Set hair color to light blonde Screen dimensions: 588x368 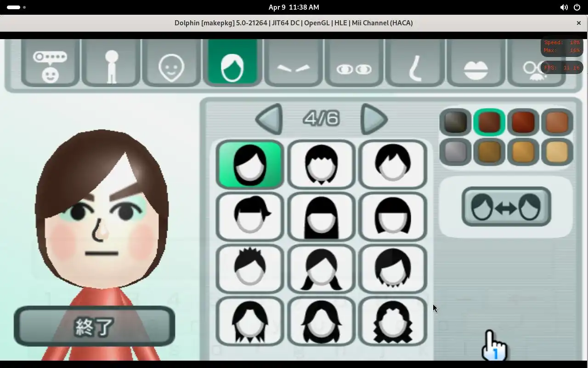557,152
